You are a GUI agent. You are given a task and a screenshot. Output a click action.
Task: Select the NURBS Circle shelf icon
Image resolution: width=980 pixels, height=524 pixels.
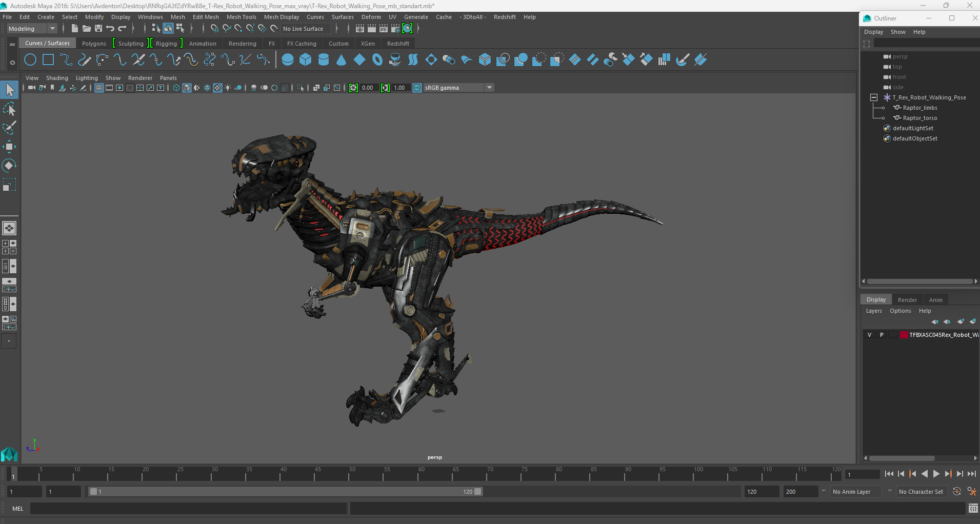[30, 60]
